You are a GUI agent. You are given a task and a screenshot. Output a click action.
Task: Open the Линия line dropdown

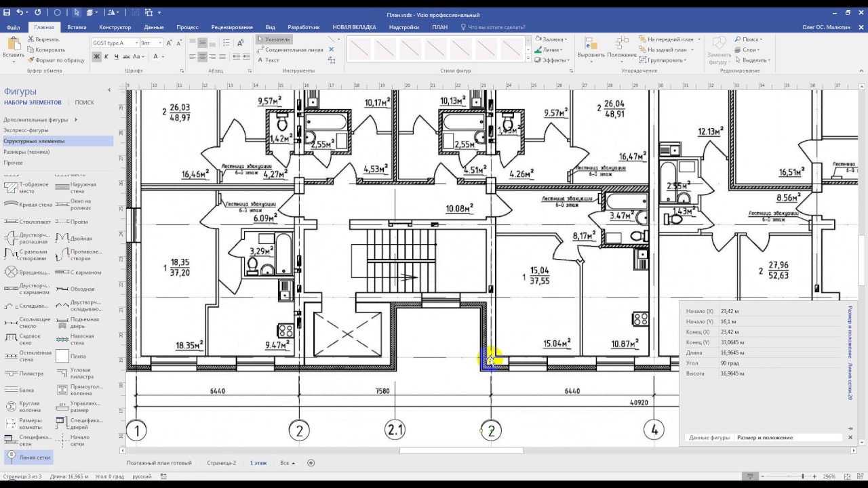point(548,49)
